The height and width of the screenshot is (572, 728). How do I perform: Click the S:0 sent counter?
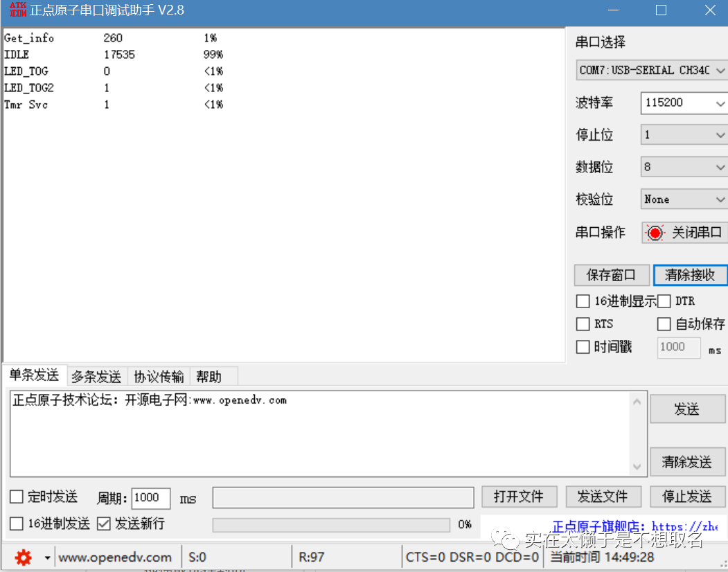pos(197,557)
